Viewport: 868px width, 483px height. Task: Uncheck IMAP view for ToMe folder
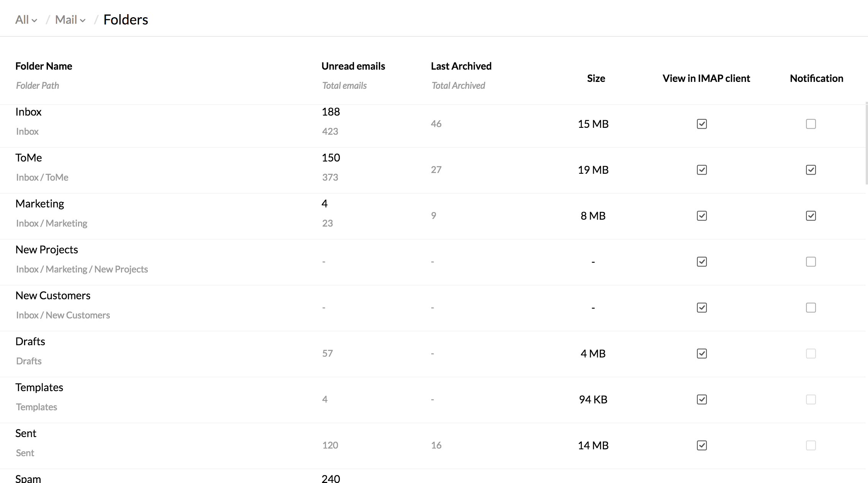pyautogui.click(x=702, y=170)
